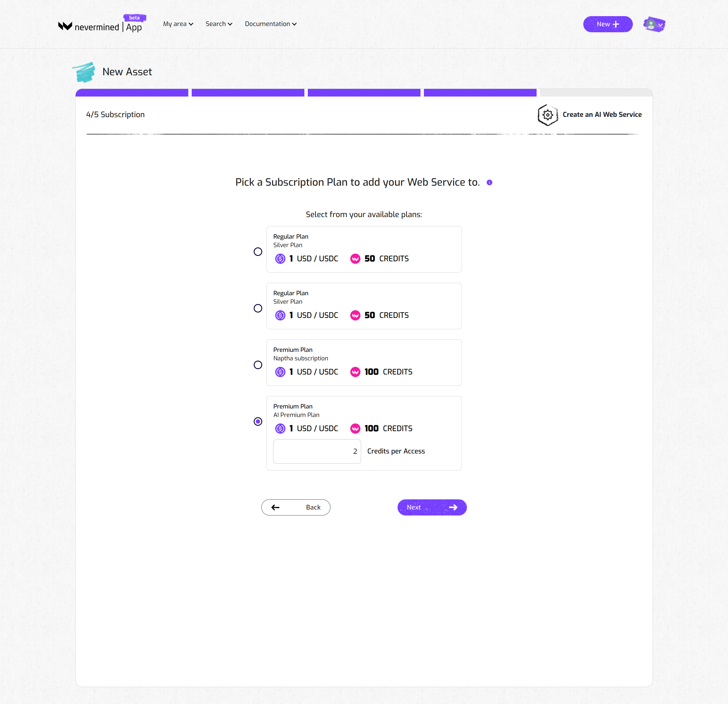Focus the Credits per Access input field
The image size is (728, 704).
pyautogui.click(x=317, y=451)
